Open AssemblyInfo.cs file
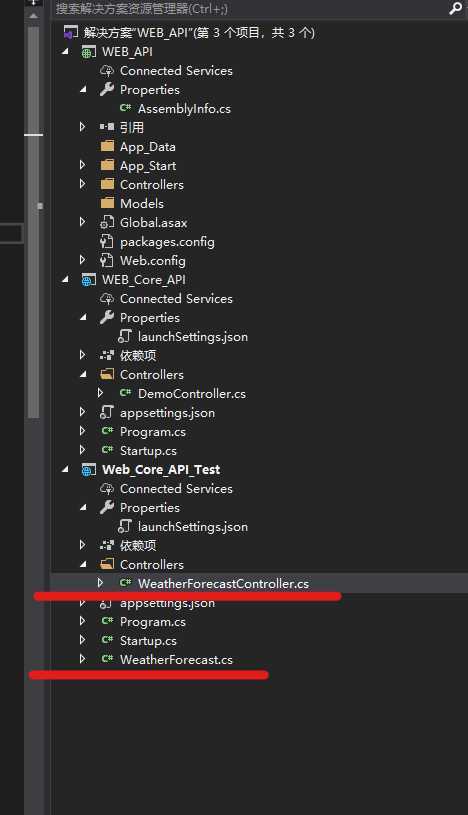The width and height of the screenshot is (468, 815). point(184,109)
